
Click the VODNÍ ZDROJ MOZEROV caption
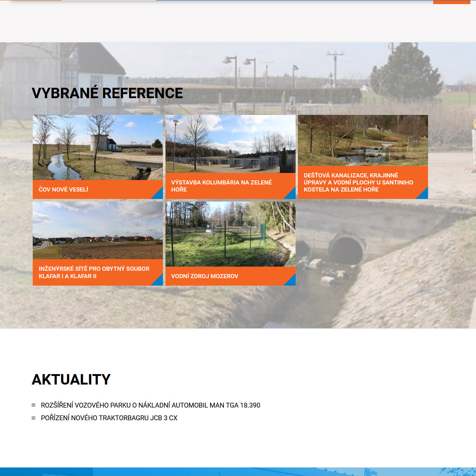[x=205, y=276]
